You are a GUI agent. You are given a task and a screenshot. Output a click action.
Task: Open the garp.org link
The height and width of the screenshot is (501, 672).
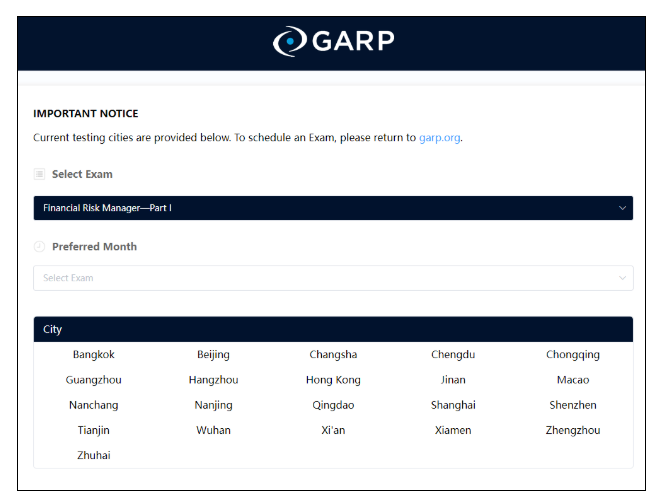pos(440,138)
